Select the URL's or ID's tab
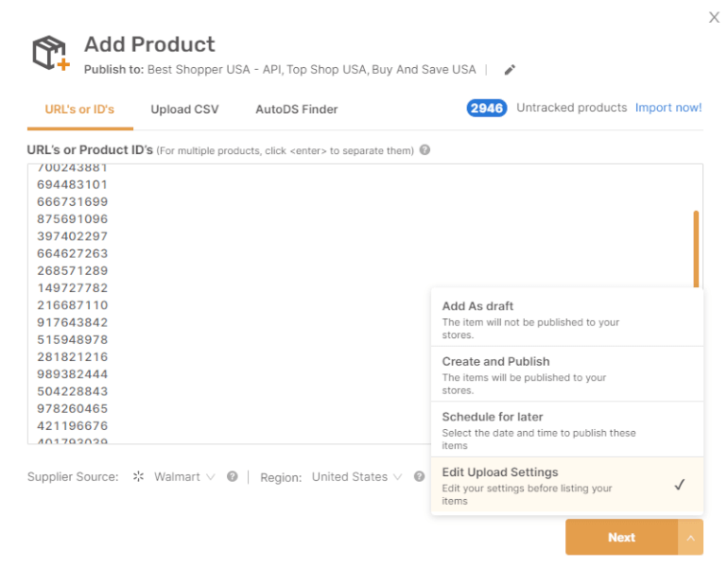 point(79,110)
